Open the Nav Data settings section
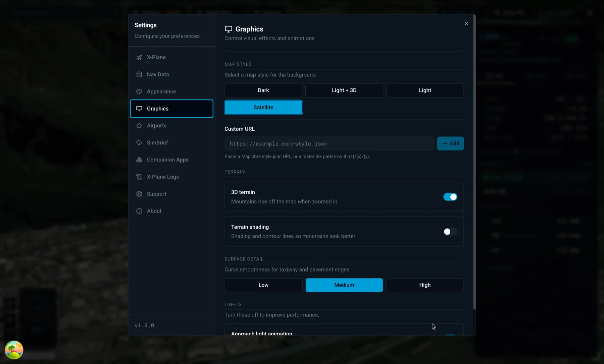 (171, 74)
